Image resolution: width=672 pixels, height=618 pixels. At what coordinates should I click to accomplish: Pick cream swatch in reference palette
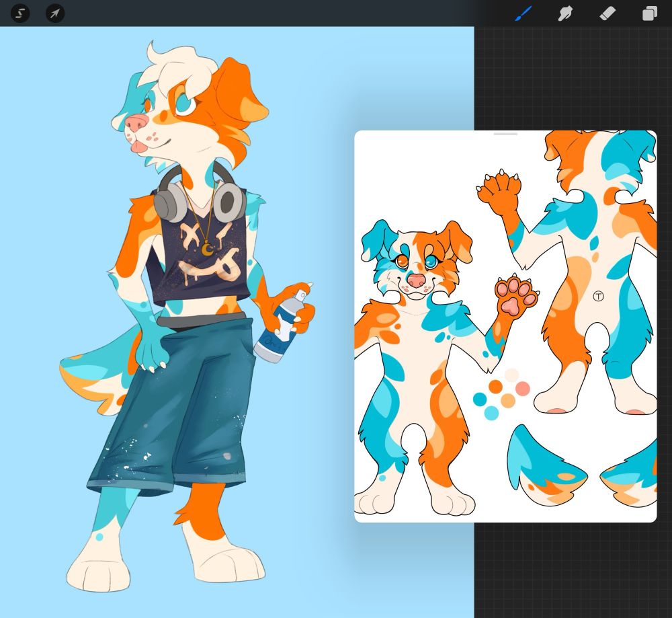tap(511, 375)
